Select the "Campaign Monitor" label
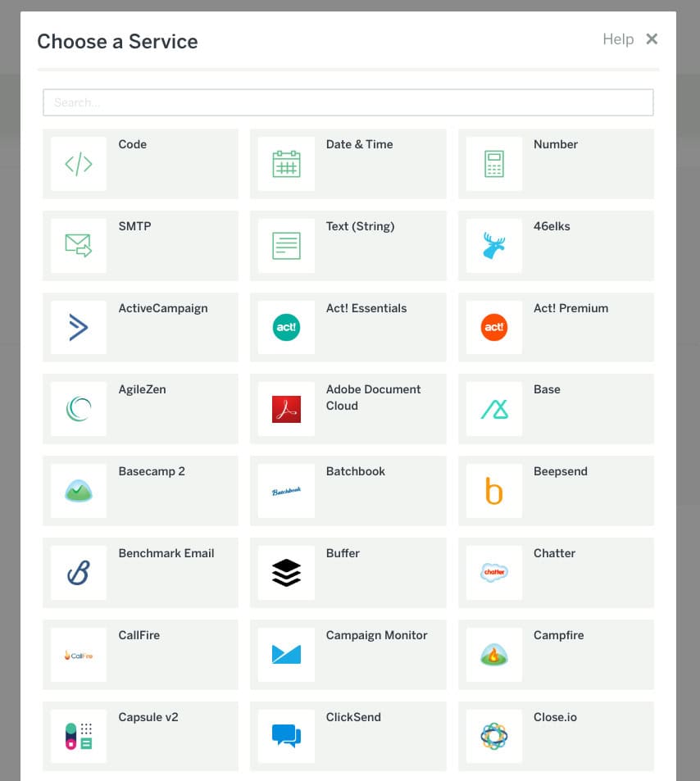The image size is (700, 781). point(377,636)
